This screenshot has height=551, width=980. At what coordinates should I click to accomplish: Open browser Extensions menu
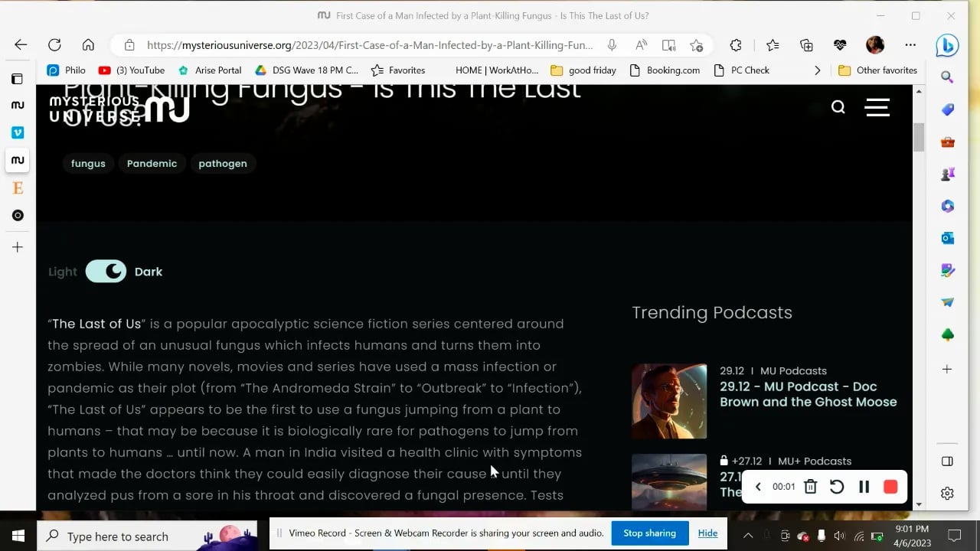point(736,45)
